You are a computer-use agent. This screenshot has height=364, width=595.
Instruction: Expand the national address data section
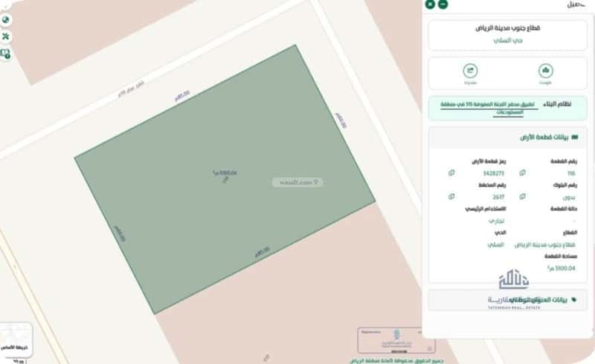point(507,300)
